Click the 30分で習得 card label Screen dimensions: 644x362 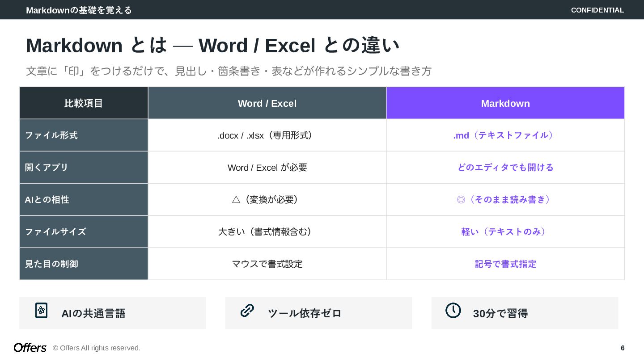click(500, 313)
